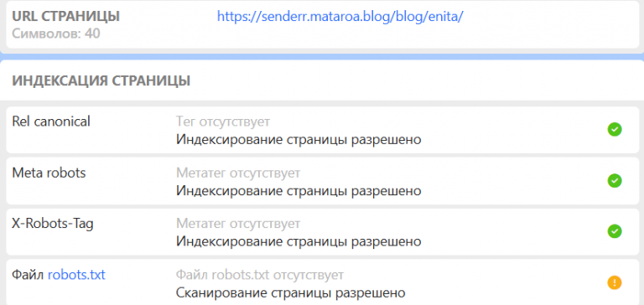Click Метатег отсутствует in Meta robots row
This screenshot has height=305, width=644.
coord(238,173)
